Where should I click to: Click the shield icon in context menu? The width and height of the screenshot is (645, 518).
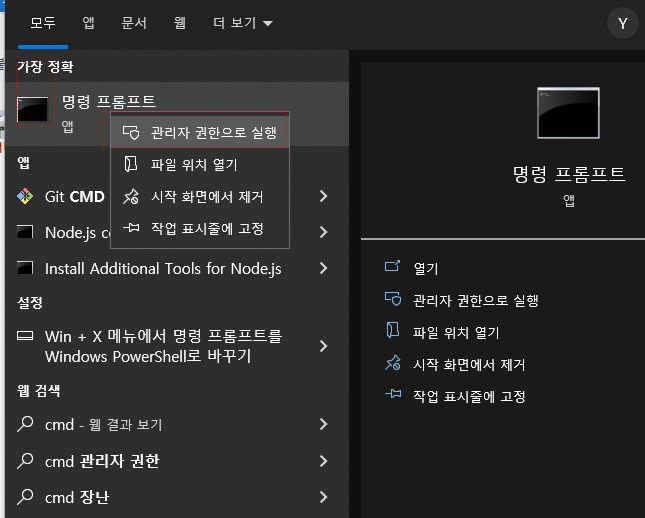click(x=131, y=132)
